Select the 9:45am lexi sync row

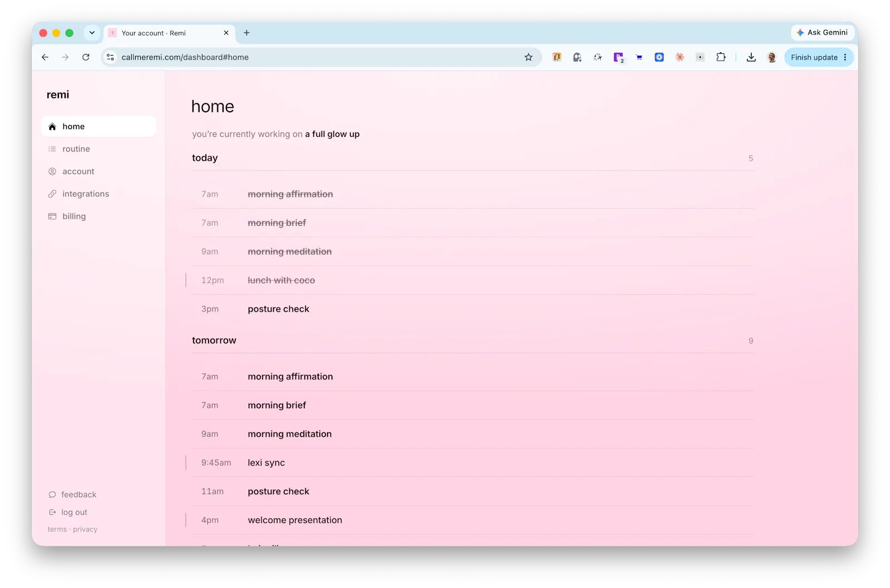pyautogui.click(x=473, y=463)
